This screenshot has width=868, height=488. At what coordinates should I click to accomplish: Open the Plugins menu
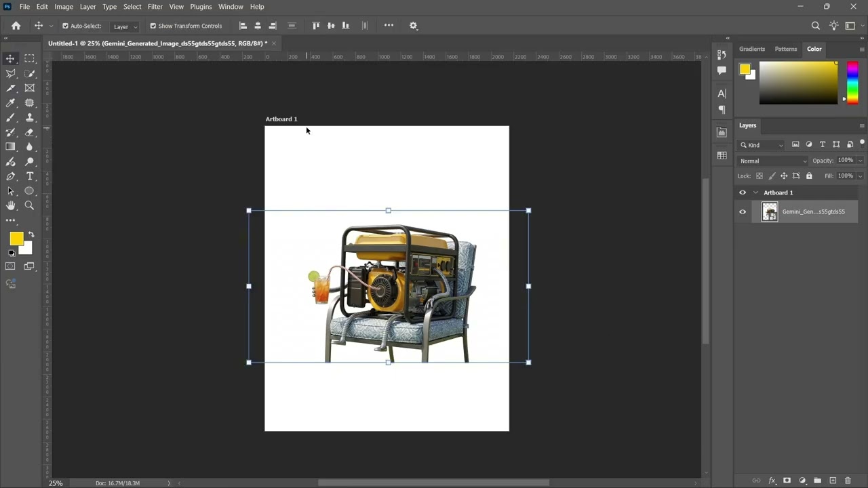201,7
